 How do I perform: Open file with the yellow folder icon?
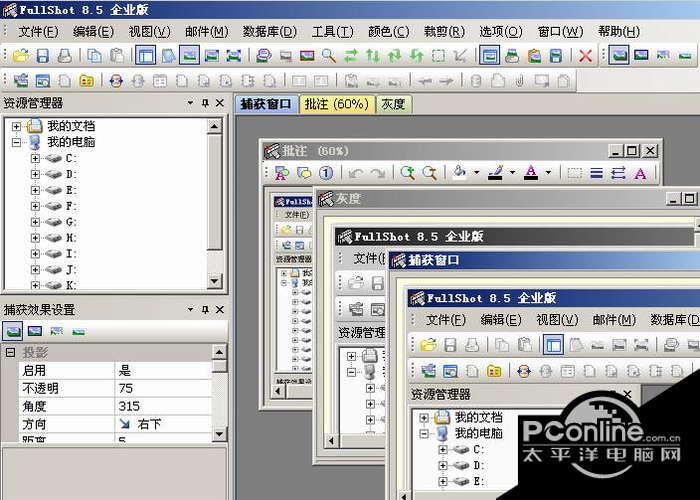click(21, 55)
